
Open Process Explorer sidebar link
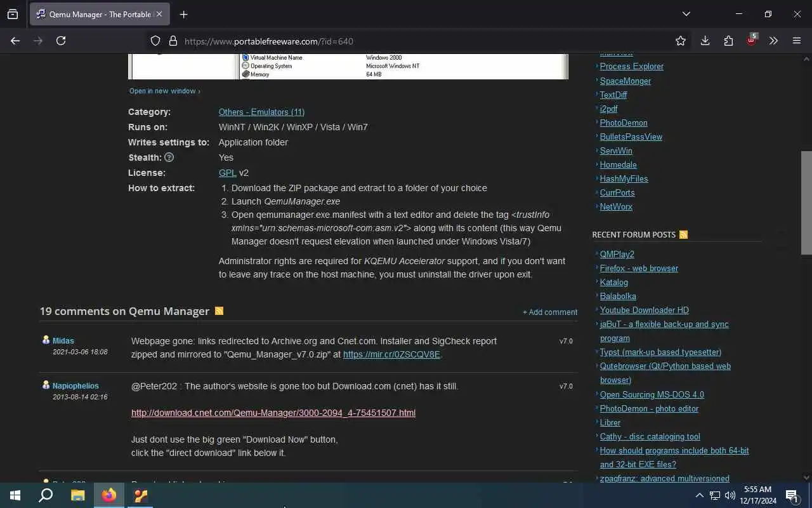[x=632, y=66]
